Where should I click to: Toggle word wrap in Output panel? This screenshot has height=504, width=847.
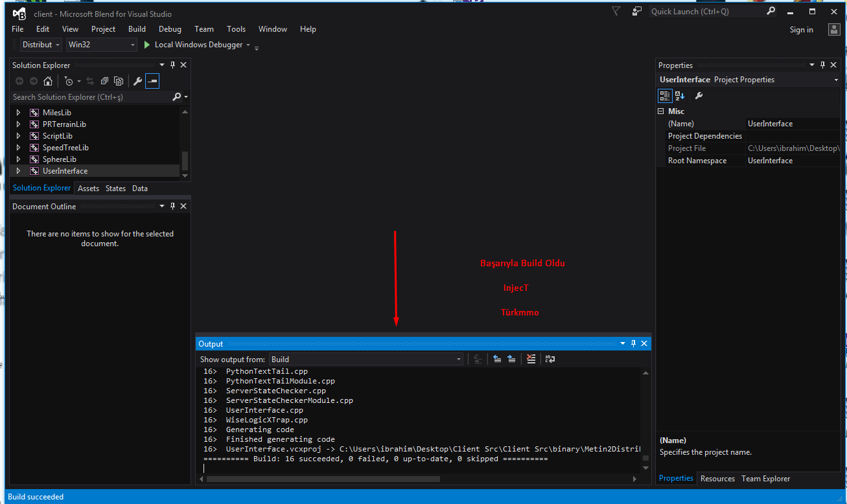pyautogui.click(x=550, y=359)
